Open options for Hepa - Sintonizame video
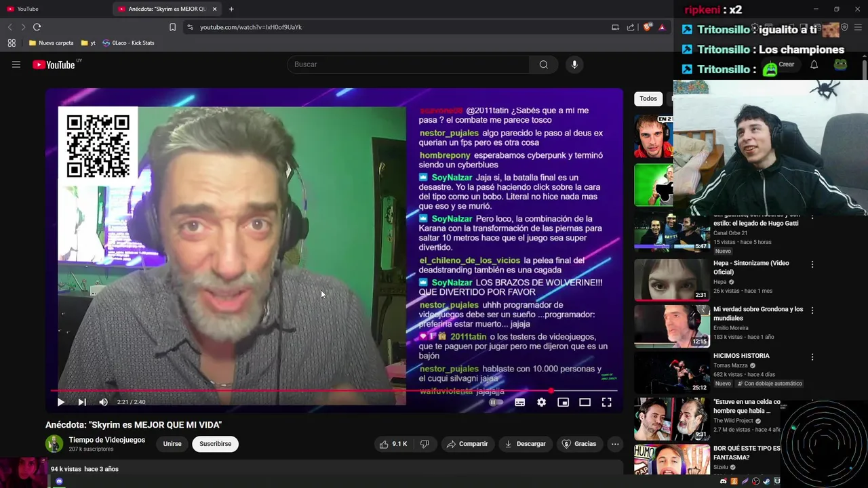Image resolution: width=868 pixels, height=488 pixels. (812, 264)
